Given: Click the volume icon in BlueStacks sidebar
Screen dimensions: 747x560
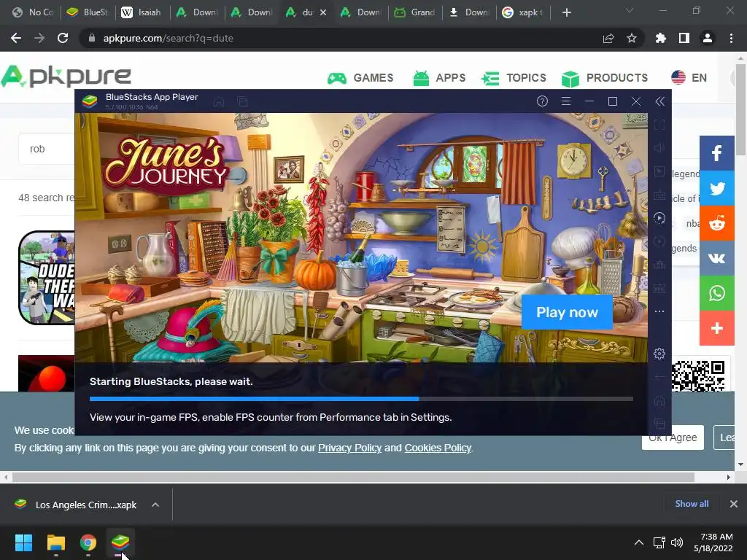Looking at the screenshot, I should 659,148.
